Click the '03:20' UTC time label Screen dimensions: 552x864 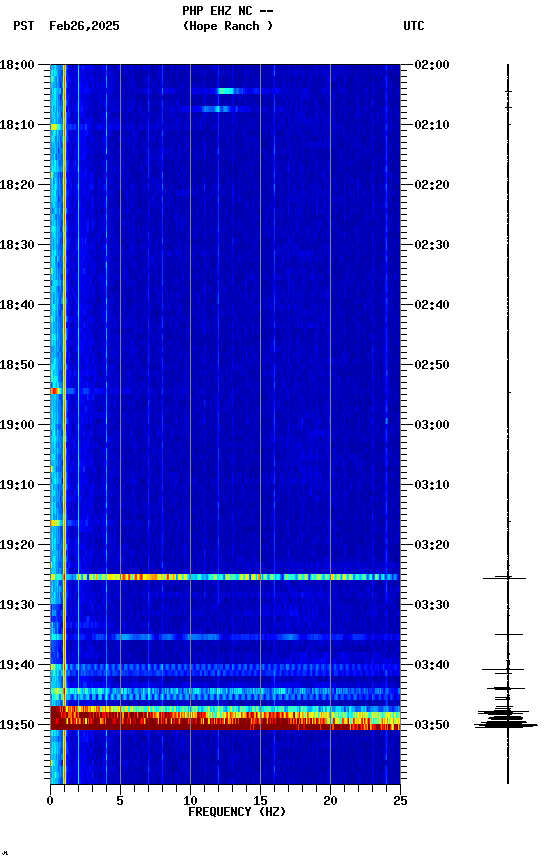[x=432, y=545]
